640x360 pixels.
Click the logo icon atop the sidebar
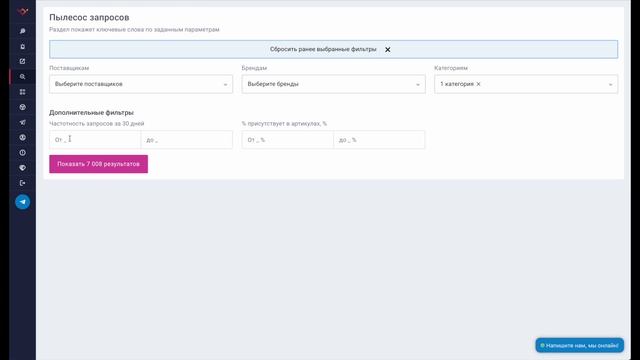[22, 11]
